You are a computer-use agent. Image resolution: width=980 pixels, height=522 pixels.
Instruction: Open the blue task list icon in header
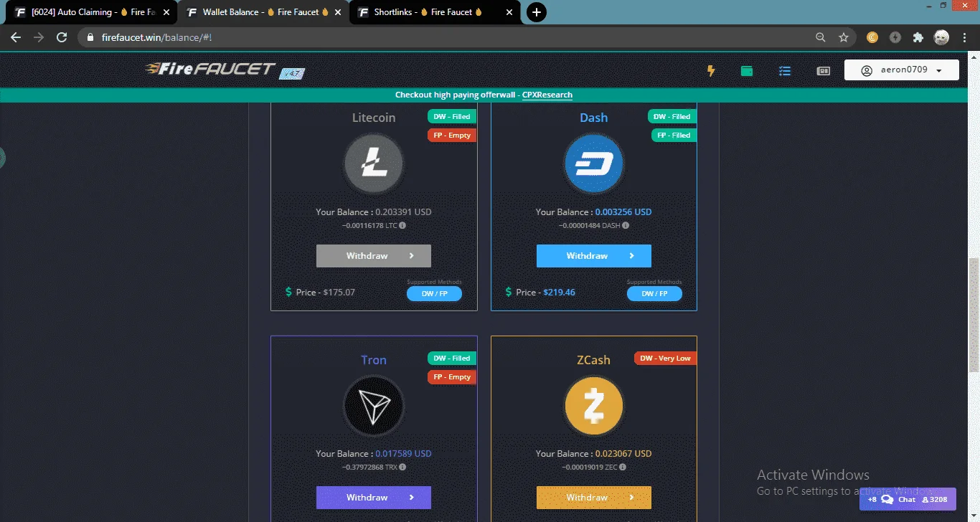coord(785,71)
